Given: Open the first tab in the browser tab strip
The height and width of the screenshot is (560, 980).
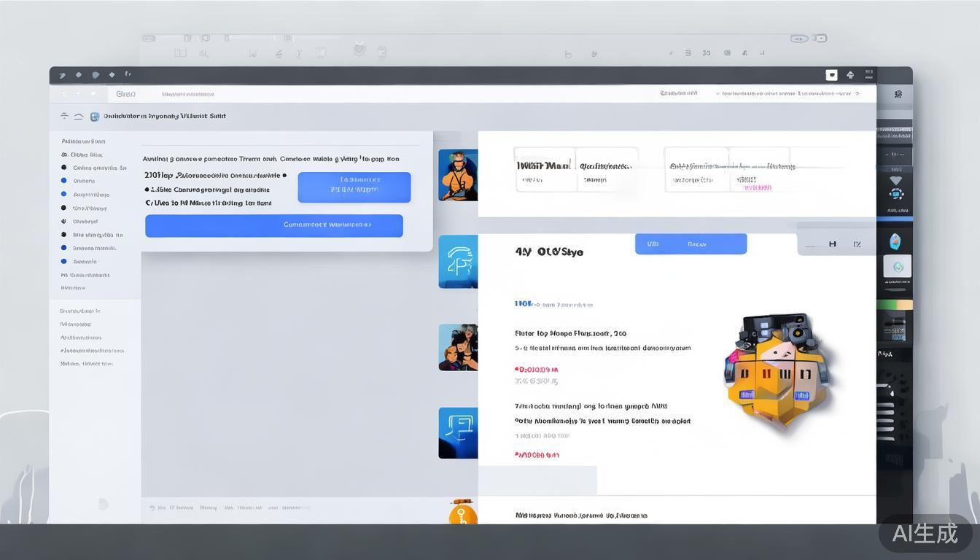Looking at the screenshot, I should pos(126,94).
